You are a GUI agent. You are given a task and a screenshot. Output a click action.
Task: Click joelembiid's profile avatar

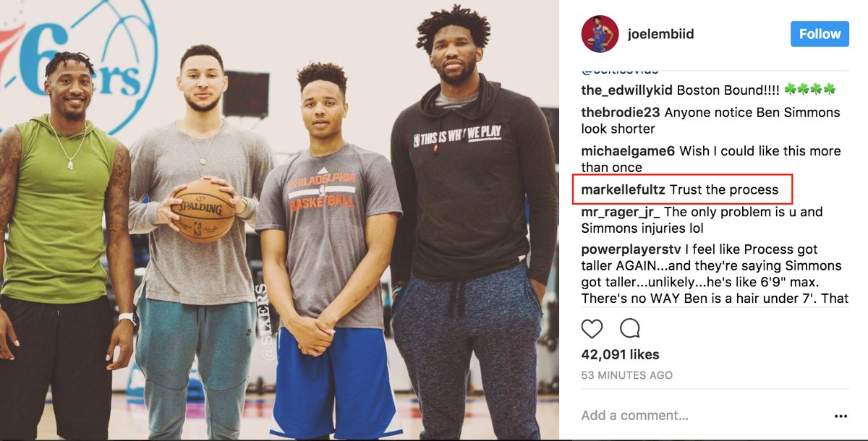click(x=600, y=34)
